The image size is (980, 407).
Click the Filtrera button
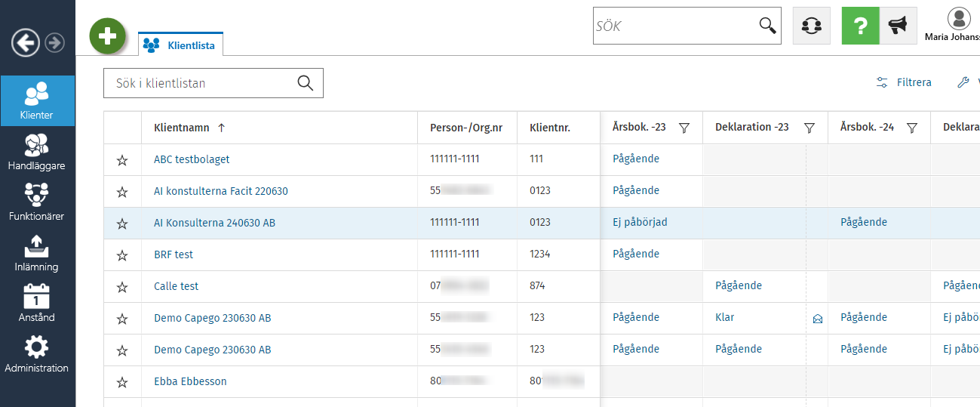pos(904,82)
